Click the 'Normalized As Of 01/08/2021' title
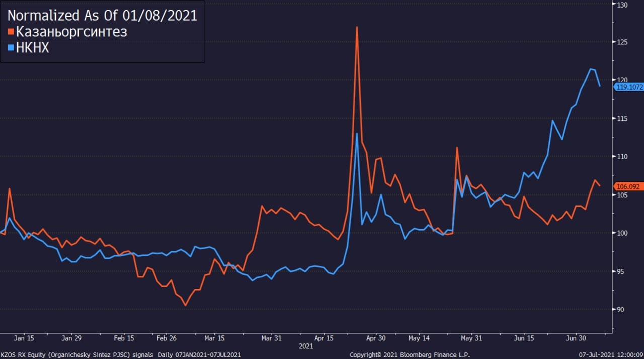The width and height of the screenshot is (644, 359). coord(102,15)
